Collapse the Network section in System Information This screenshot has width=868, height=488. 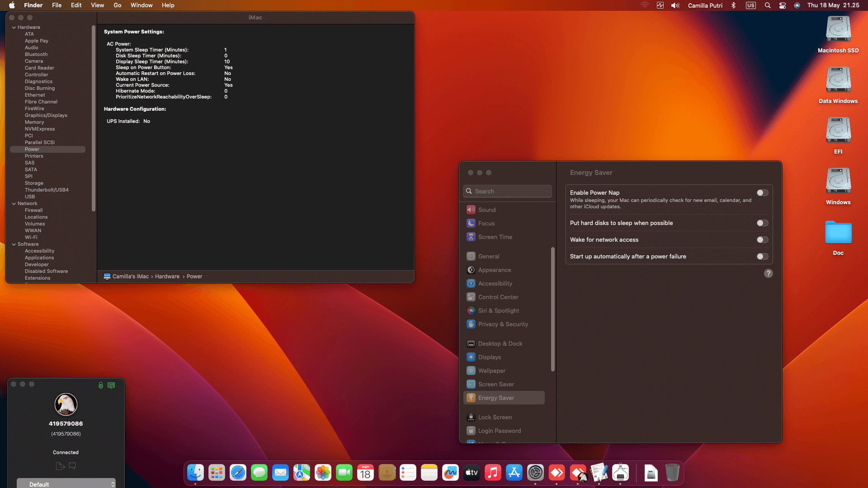14,204
